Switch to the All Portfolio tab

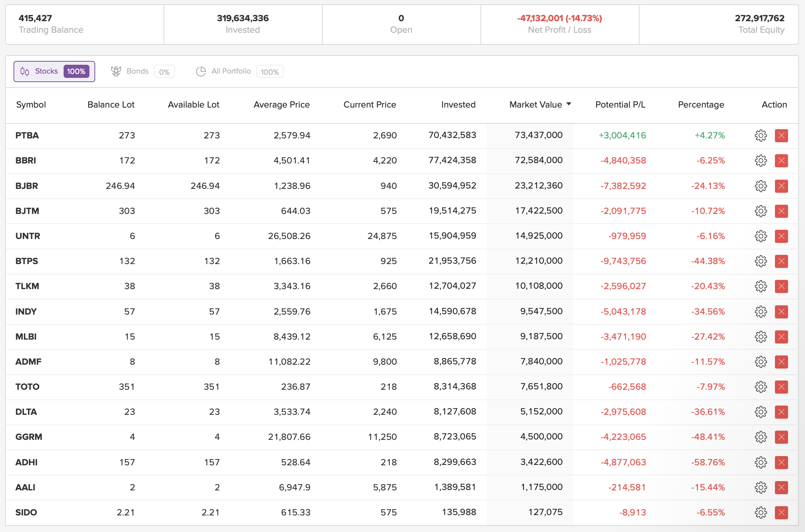(x=239, y=71)
